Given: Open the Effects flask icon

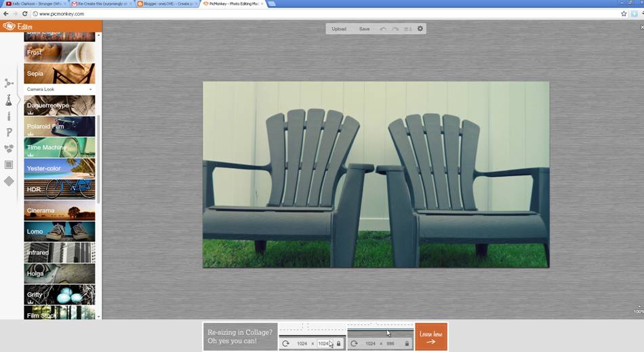Looking at the screenshot, I should point(9,100).
